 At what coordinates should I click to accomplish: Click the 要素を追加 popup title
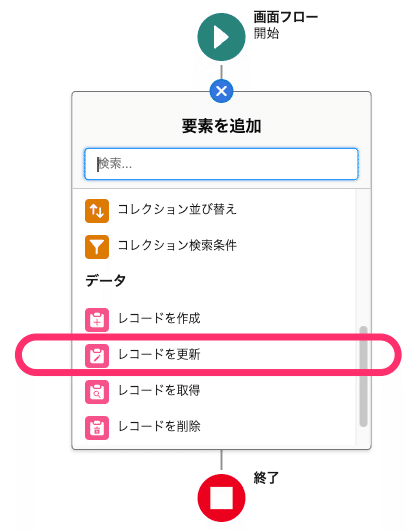[x=221, y=126]
